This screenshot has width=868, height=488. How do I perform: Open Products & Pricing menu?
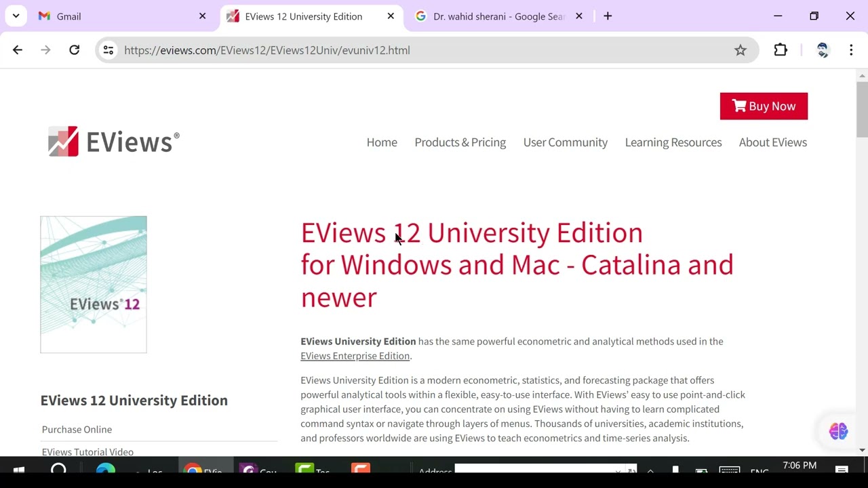(460, 142)
